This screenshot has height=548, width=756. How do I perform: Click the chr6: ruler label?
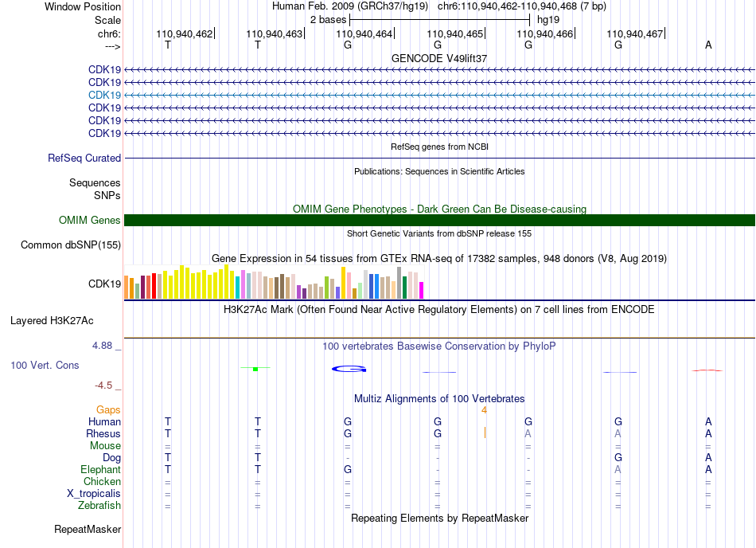pos(109,33)
